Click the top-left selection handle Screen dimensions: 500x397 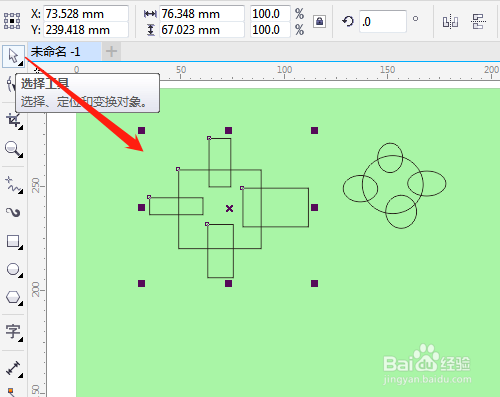(141, 130)
